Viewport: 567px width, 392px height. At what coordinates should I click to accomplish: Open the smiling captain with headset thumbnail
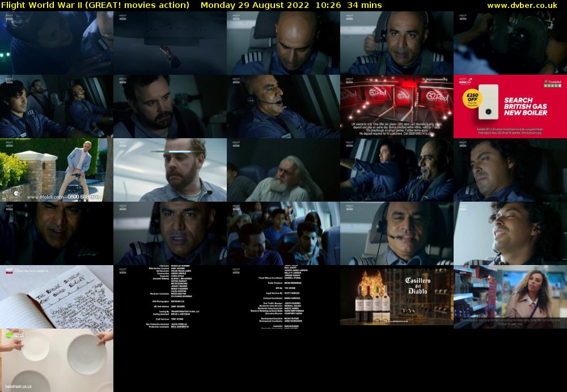[397, 233]
